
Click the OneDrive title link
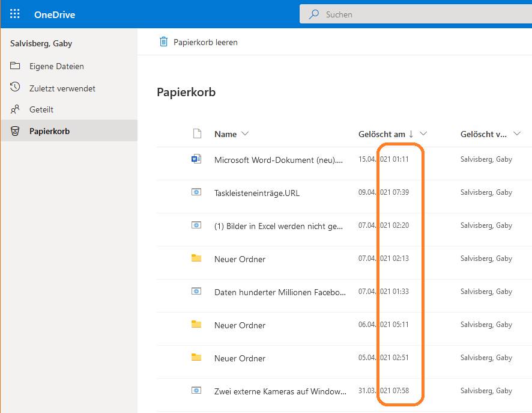[x=55, y=14]
